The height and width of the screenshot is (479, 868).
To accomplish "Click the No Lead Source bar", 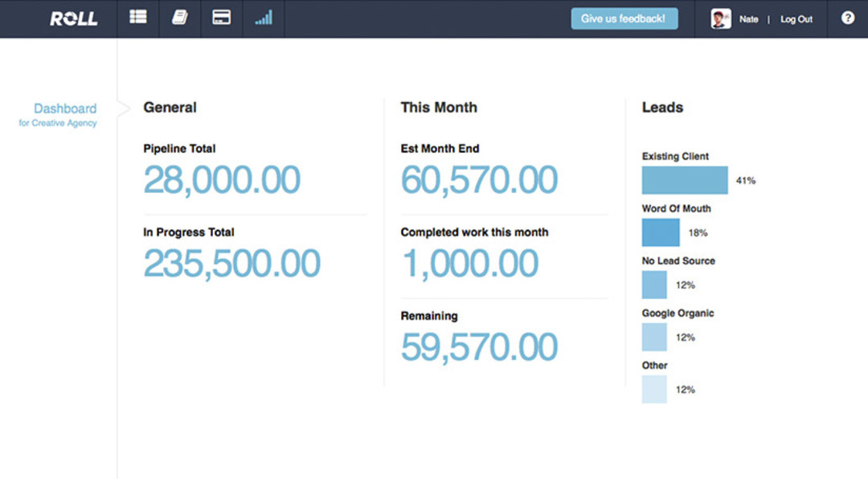I will pos(654,285).
